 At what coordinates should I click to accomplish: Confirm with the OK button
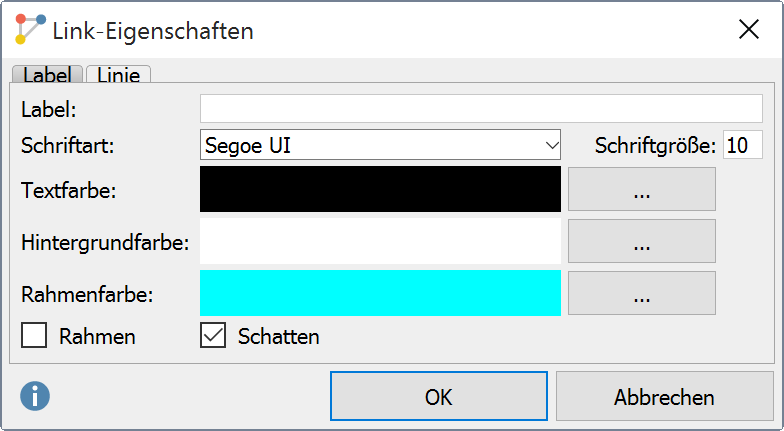[439, 397]
